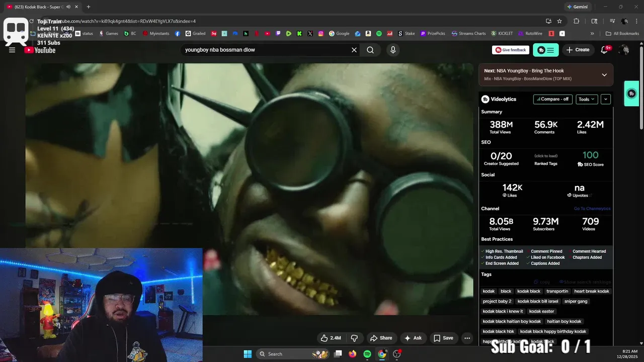Open the Myinstants bookmark

(156, 34)
